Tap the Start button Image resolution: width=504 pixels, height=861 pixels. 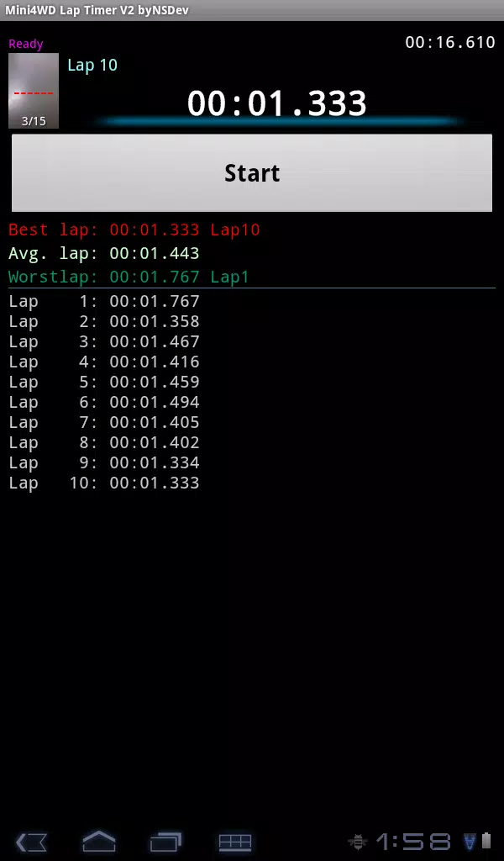point(252,173)
